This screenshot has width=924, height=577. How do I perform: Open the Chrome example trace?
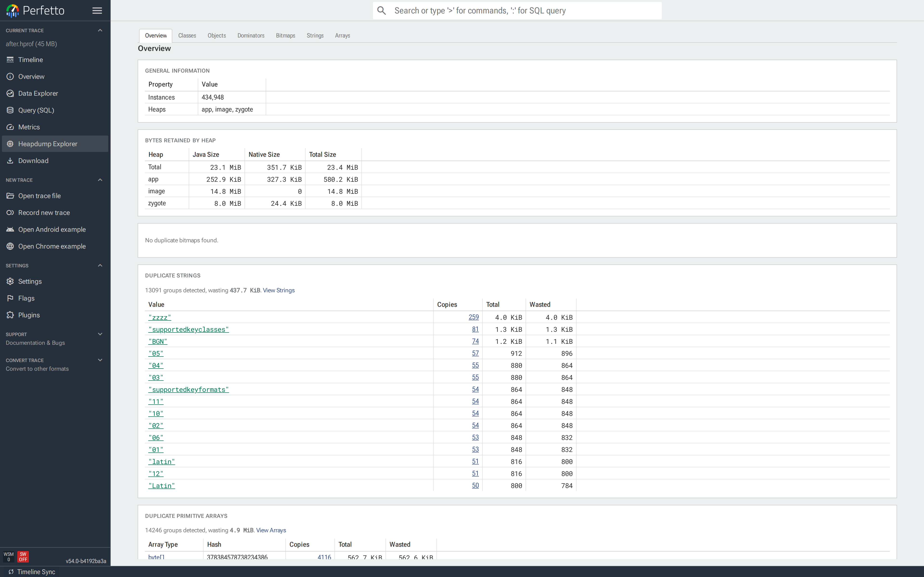(x=52, y=246)
